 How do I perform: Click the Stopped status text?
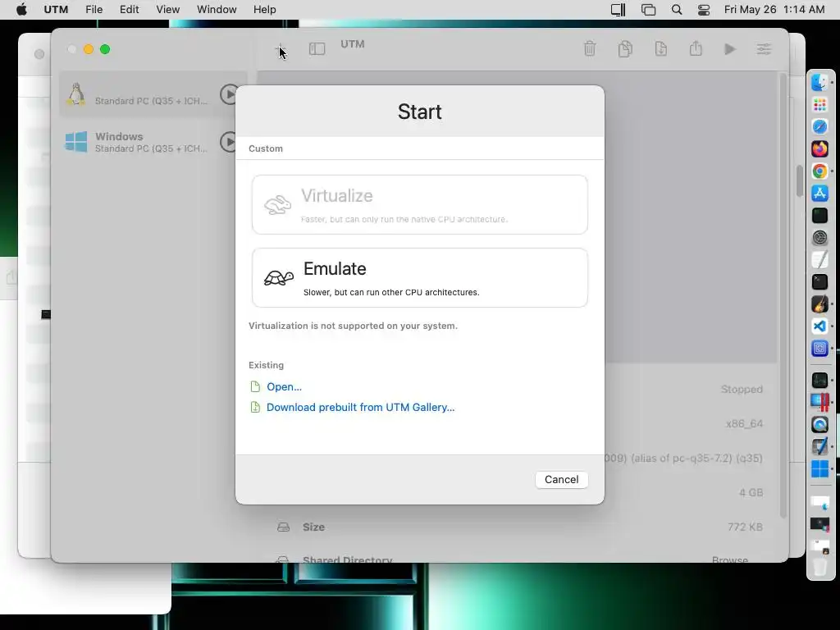742,390
